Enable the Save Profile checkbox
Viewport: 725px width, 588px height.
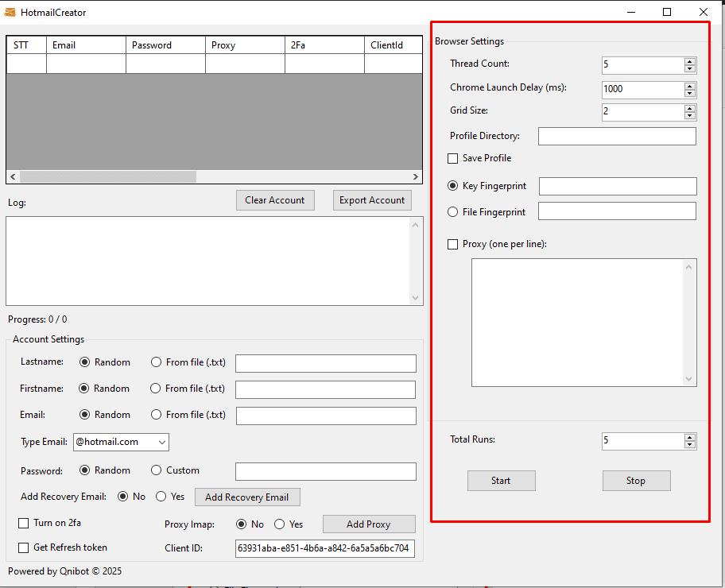click(x=452, y=159)
